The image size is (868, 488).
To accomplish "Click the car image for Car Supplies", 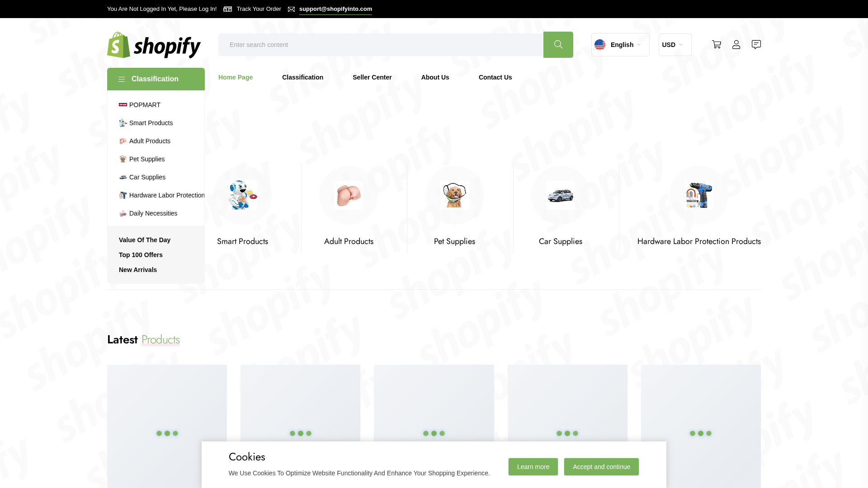I will [x=561, y=195].
